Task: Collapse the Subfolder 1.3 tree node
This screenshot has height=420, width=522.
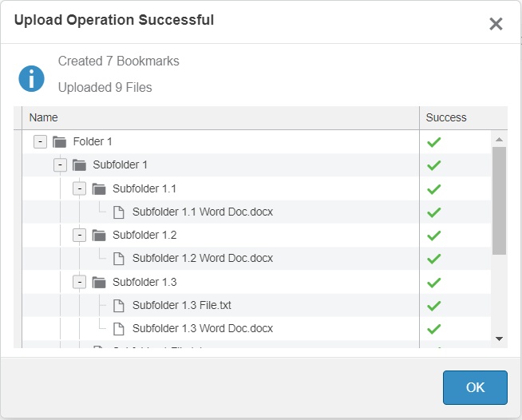Action: tap(79, 282)
